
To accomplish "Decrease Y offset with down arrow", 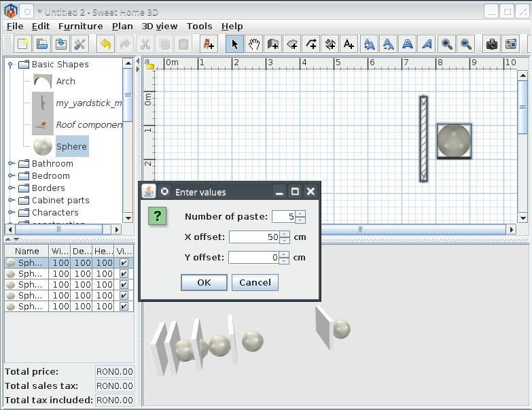I will (284, 260).
